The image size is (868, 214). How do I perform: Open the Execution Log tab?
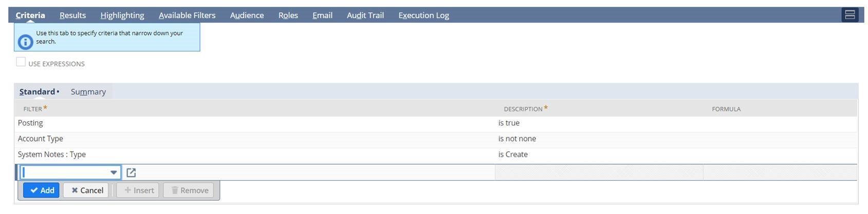[x=423, y=15]
